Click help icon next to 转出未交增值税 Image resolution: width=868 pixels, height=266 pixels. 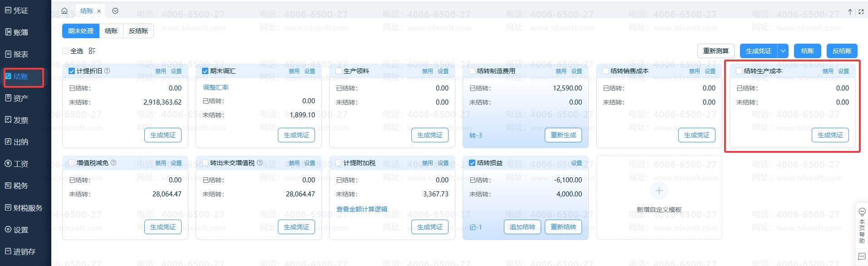click(260, 163)
